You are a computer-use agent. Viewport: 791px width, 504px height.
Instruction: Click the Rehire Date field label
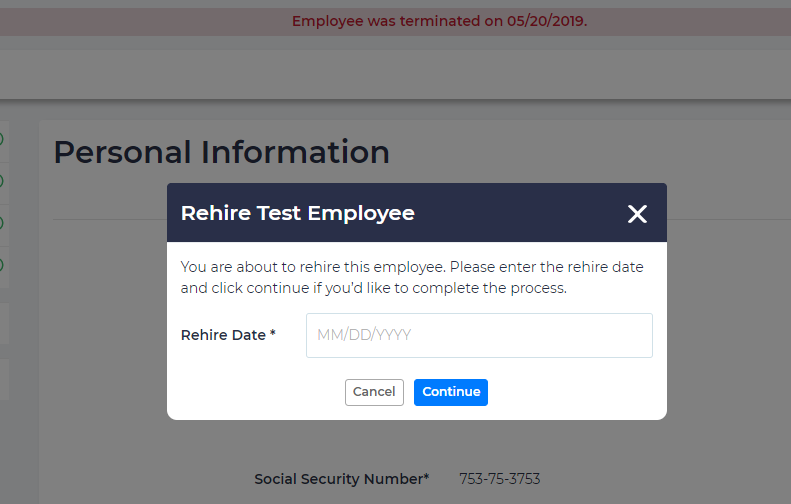click(223, 335)
